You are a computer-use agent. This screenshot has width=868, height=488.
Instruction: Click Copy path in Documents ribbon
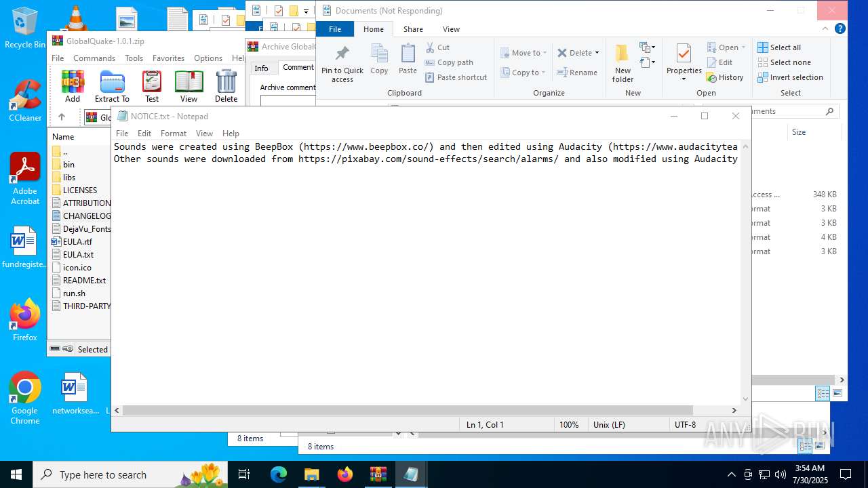tap(449, 62)
